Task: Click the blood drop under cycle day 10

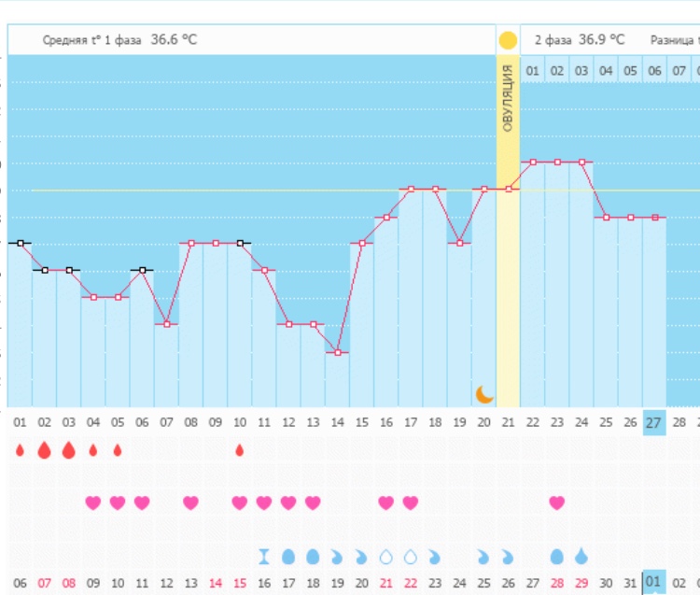Action: point(240,450)
